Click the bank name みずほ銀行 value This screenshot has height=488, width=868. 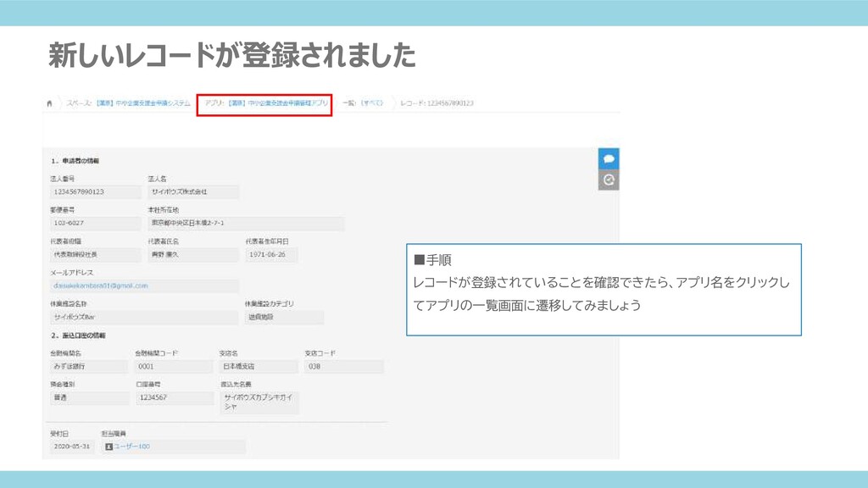[x=89, y=366]
